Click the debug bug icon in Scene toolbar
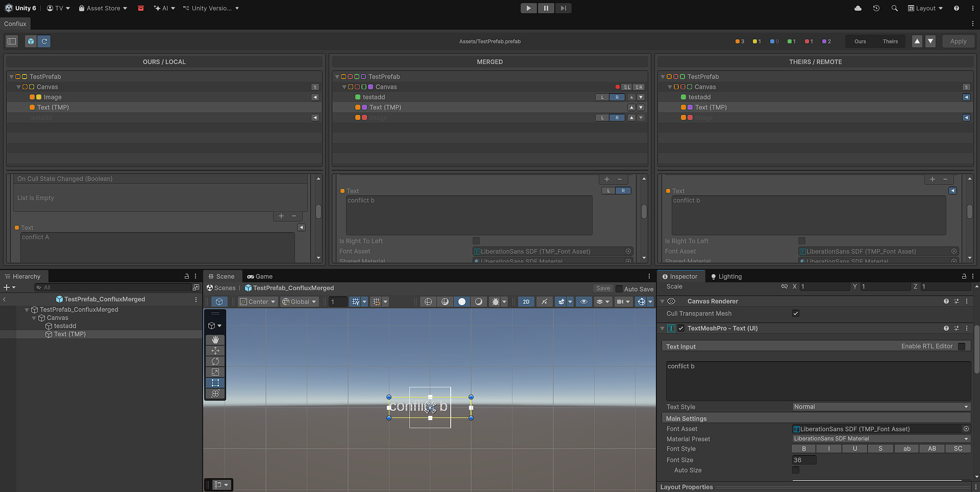 click(x=495, y=302)
